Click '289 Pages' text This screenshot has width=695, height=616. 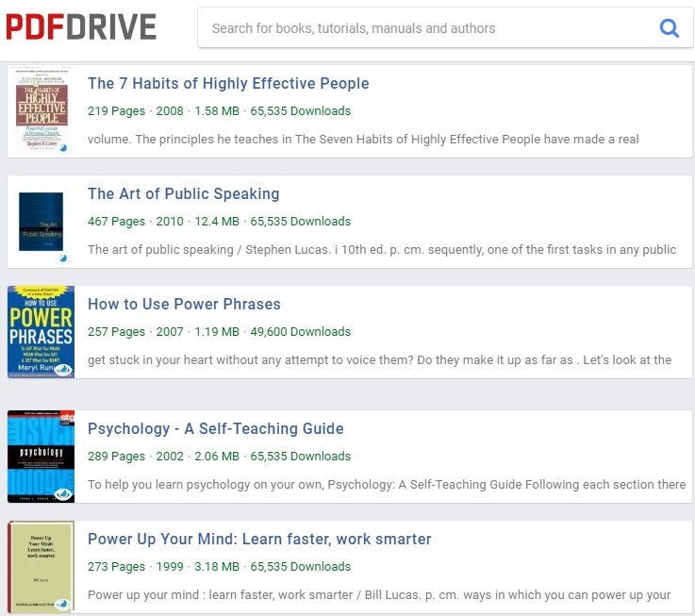[116, 457]
